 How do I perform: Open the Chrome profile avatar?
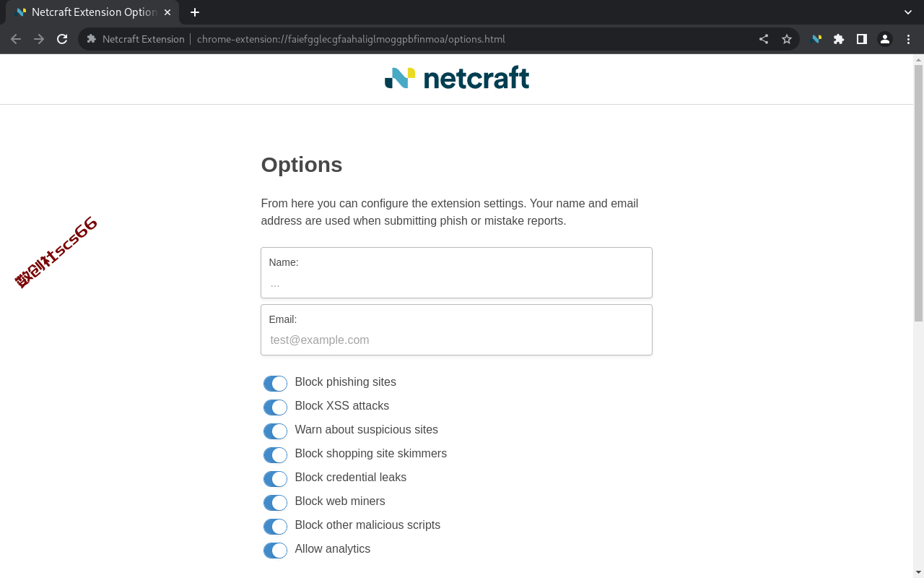pyautogui.click(x=885, y=39)
